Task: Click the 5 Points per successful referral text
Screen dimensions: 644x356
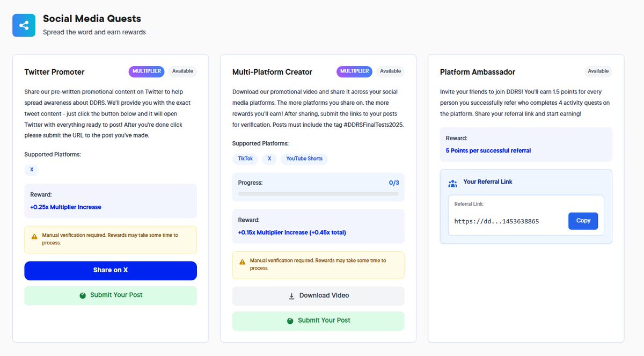Action: (x=488, y=150)
